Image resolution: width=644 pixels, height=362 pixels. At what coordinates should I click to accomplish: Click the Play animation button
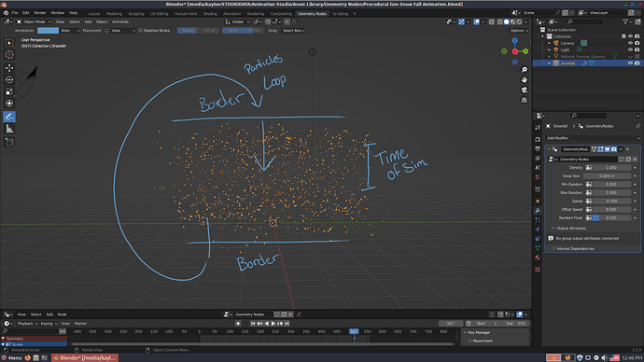tap(273, 324)
